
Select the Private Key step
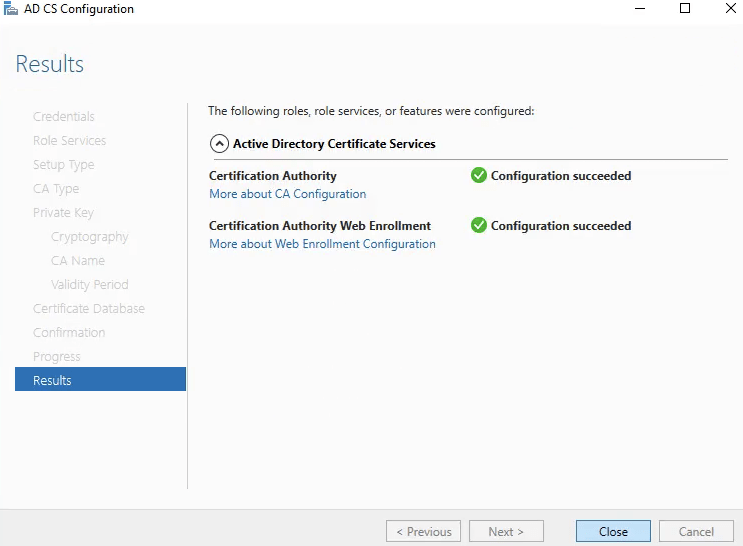click(x=64, y=213)
